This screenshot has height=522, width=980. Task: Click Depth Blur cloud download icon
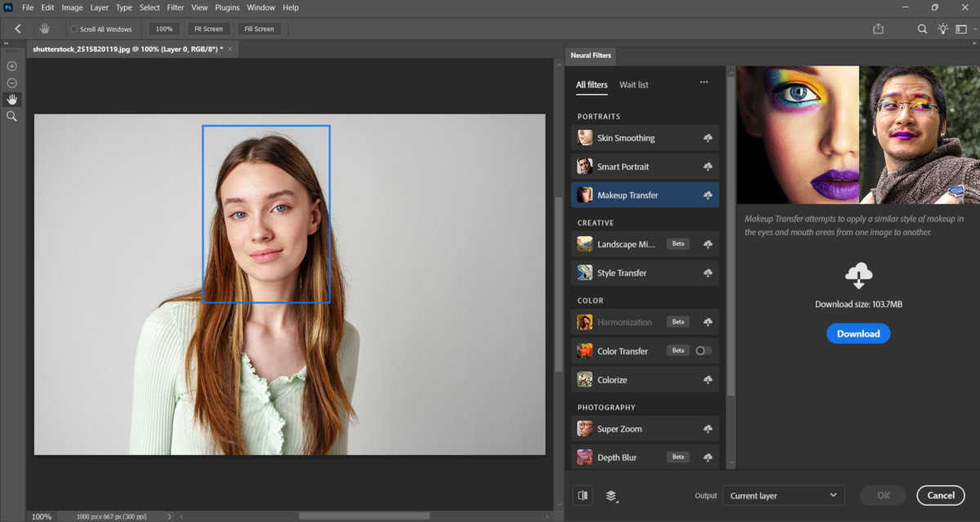click(x=708, y=457)
